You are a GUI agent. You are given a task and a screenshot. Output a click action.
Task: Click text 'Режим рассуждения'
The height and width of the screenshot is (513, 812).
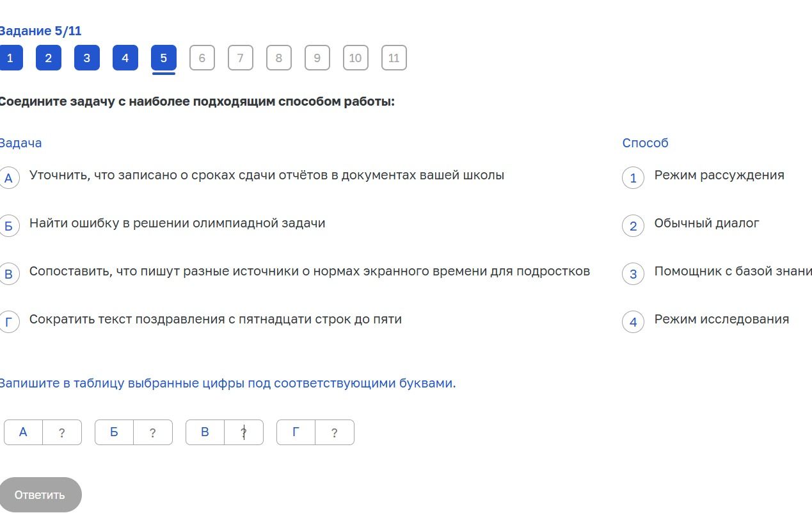click(x=719, y=175)
